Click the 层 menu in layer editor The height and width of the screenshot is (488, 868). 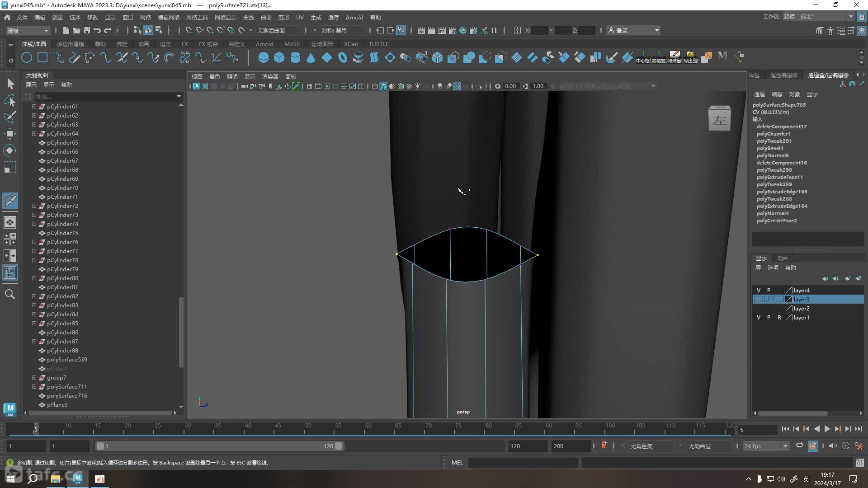click(758, 267)
